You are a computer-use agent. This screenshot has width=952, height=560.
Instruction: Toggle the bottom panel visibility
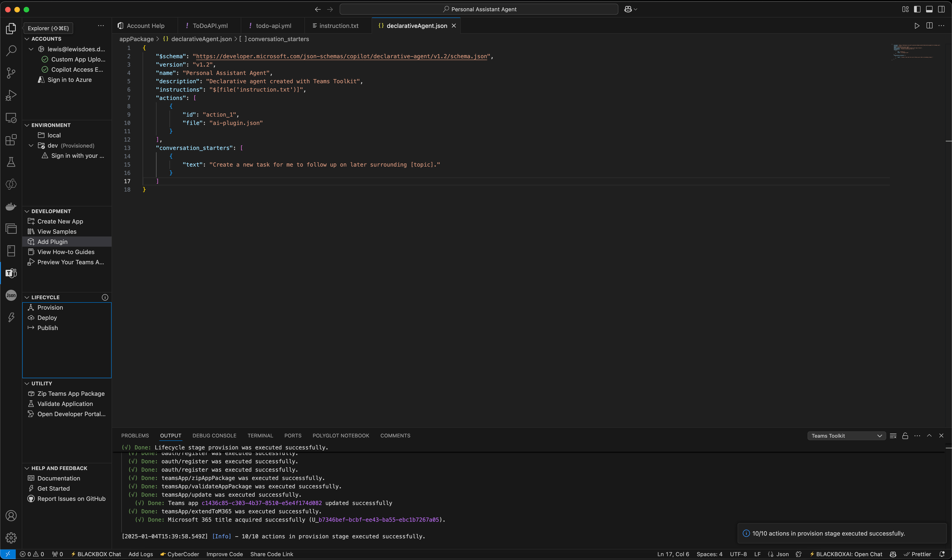(x=930, y=9)
